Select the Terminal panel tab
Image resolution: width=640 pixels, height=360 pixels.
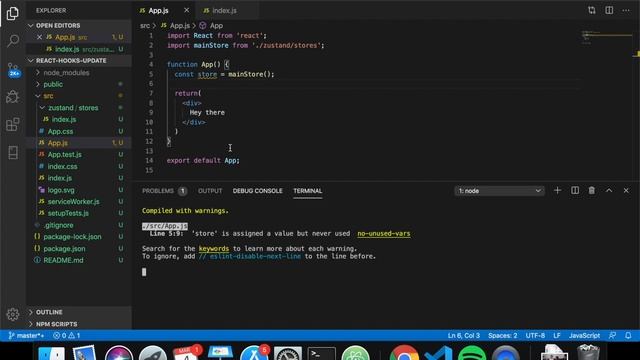coord(308,191)
